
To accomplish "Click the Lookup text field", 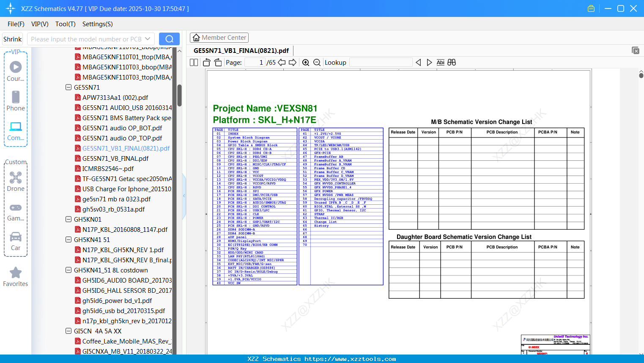I will click(381, 63).
